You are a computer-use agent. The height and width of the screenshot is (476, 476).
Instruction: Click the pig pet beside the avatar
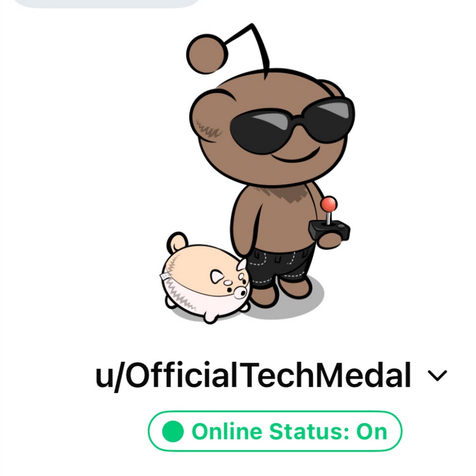(206, 278)
